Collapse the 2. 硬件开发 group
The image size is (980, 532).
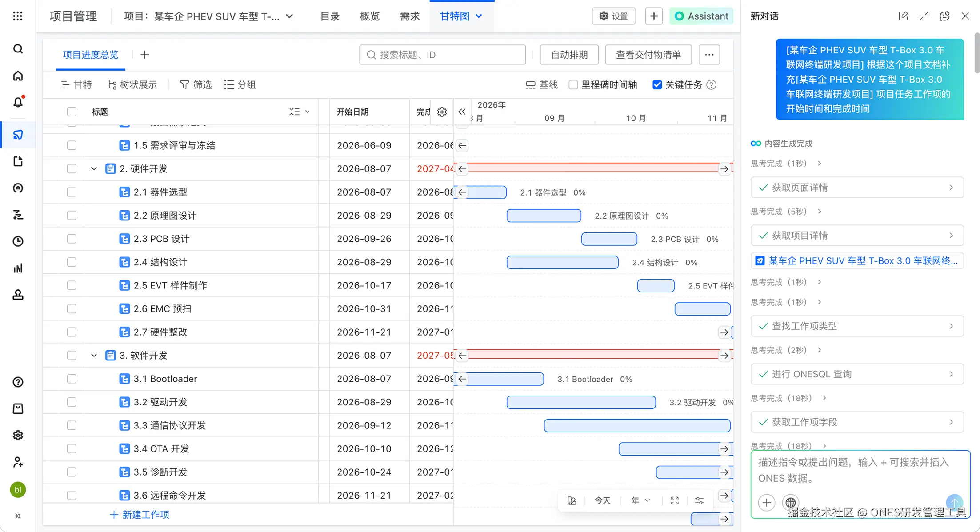tap(94, 169)
